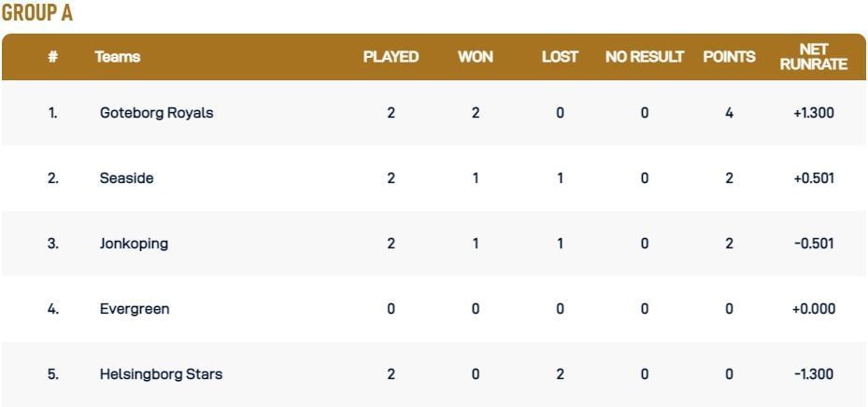This screenshot has height=407, width=868.
Task: Click the Evergreen team name
Action: 135,309
